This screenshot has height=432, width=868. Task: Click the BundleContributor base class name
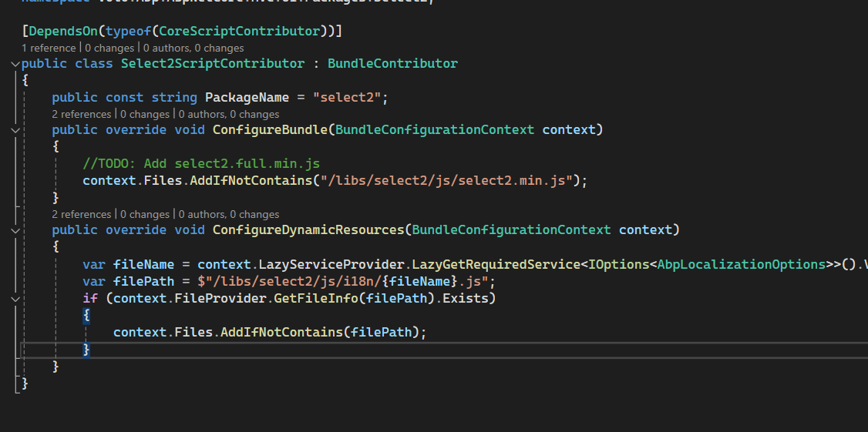click(x=392, y=63)
